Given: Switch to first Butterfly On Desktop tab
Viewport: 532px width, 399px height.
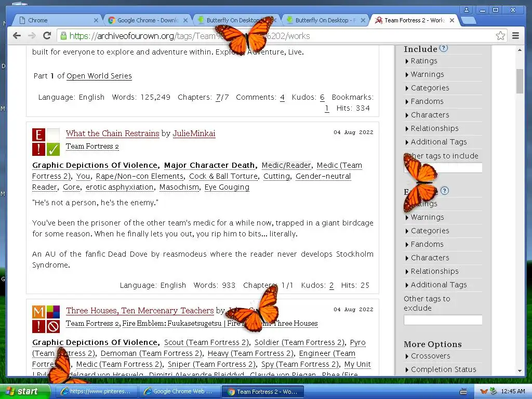Looking at the screenshot, I should pos(232,20).
